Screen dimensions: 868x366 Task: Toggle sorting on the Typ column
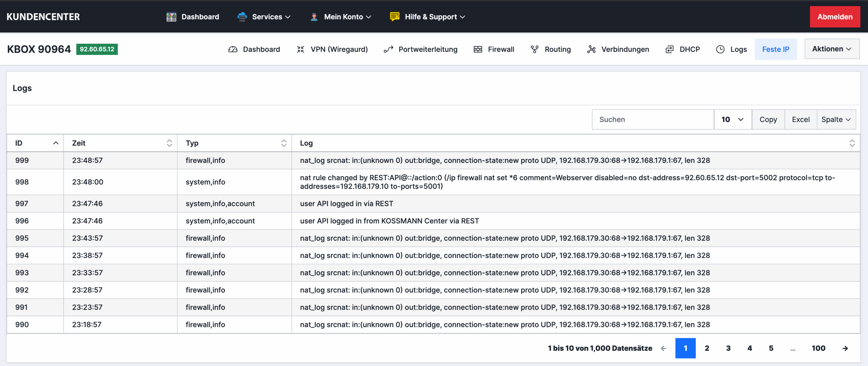(283, 143)
